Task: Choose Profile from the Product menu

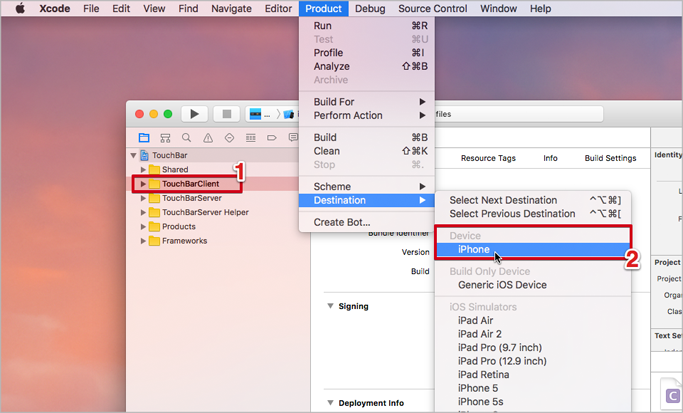Action: 367,53
